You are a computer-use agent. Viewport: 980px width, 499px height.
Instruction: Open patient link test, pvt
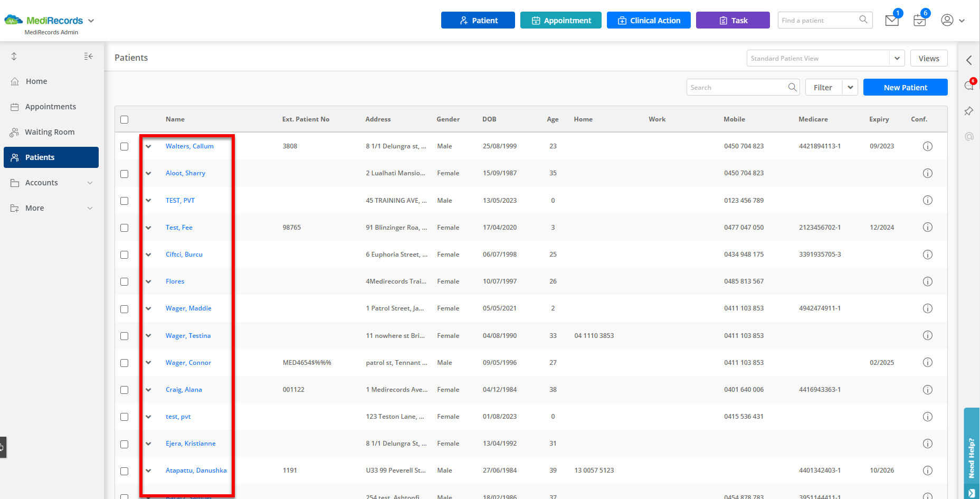(x=178, y=417)
